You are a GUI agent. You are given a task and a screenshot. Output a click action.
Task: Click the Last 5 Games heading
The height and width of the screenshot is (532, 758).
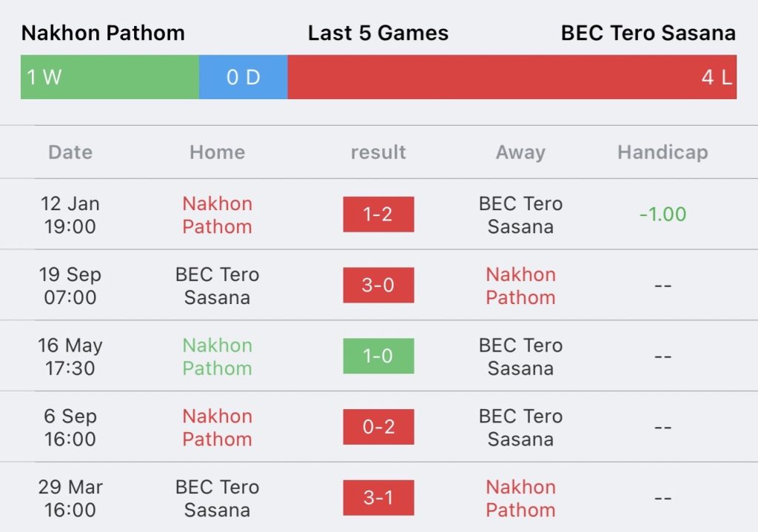tap(378, 33)
